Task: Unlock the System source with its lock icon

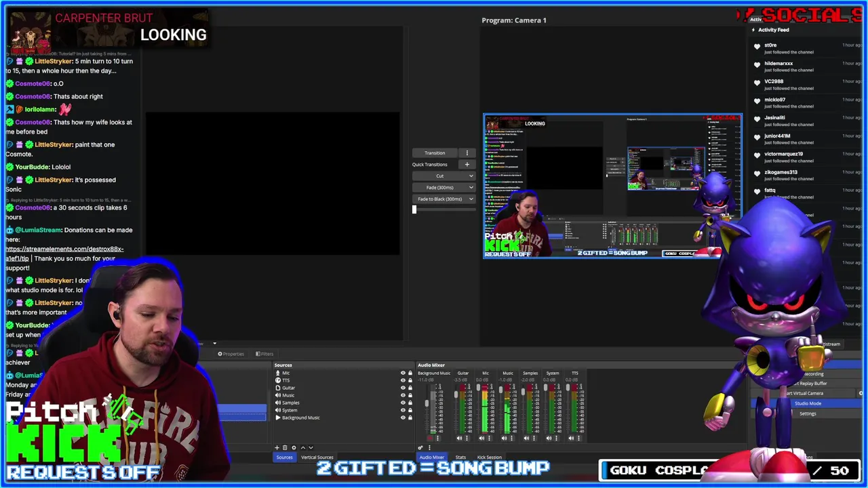Action: click(x=410, y=410)
